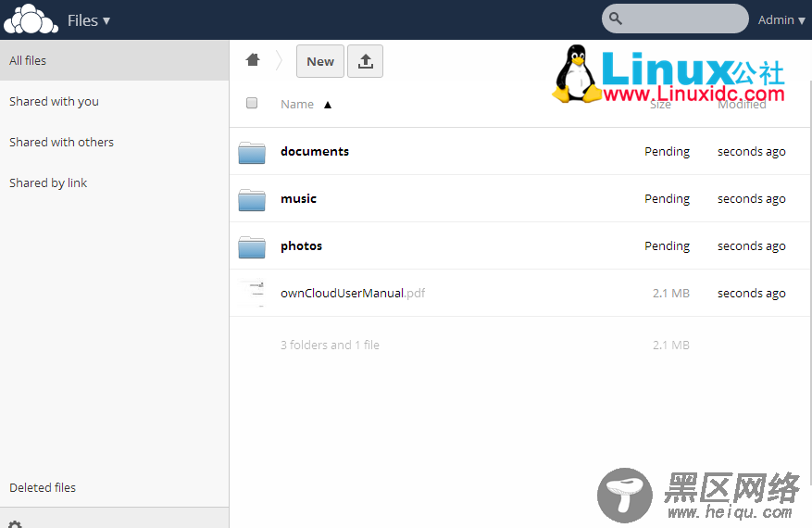Open the sidebar settings gear icon
Screen dimensions: 812x528
tap(15, 524)
